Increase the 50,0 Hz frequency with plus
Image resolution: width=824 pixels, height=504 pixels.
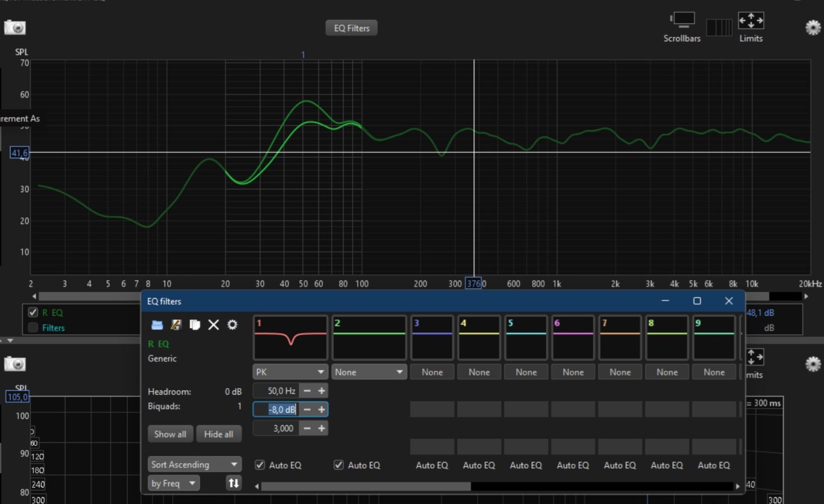[x=322, y=391]
